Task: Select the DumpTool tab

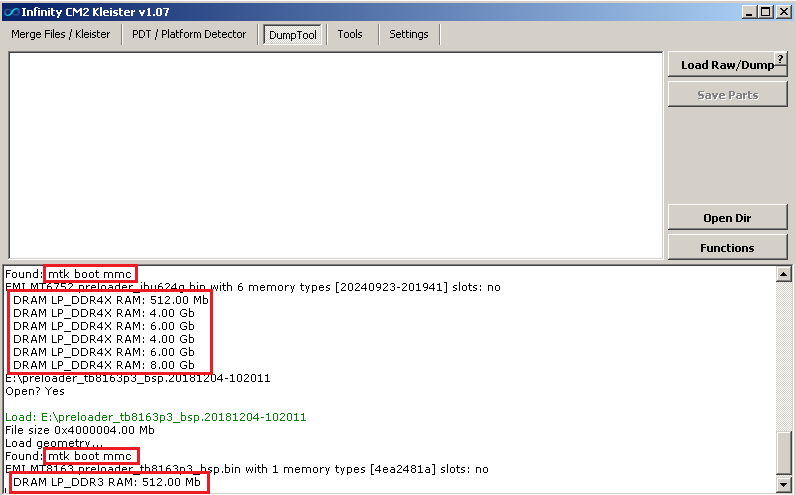Action: click(292, 35)
